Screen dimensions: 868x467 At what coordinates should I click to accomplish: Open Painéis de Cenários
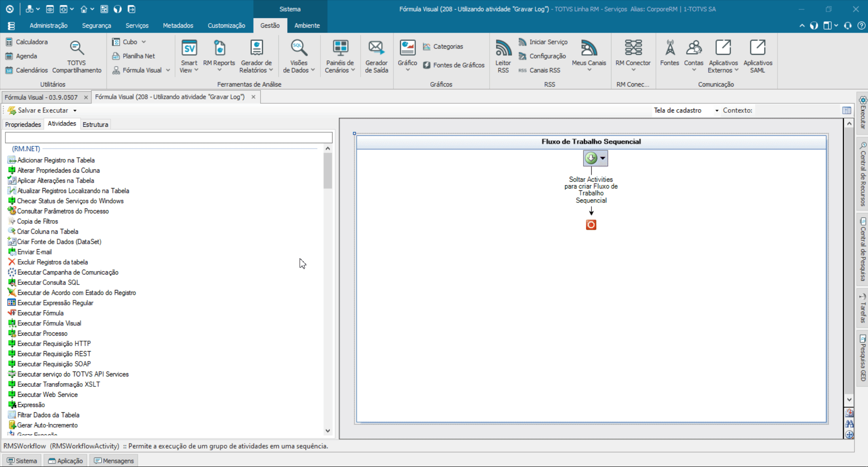click(340, 56)
